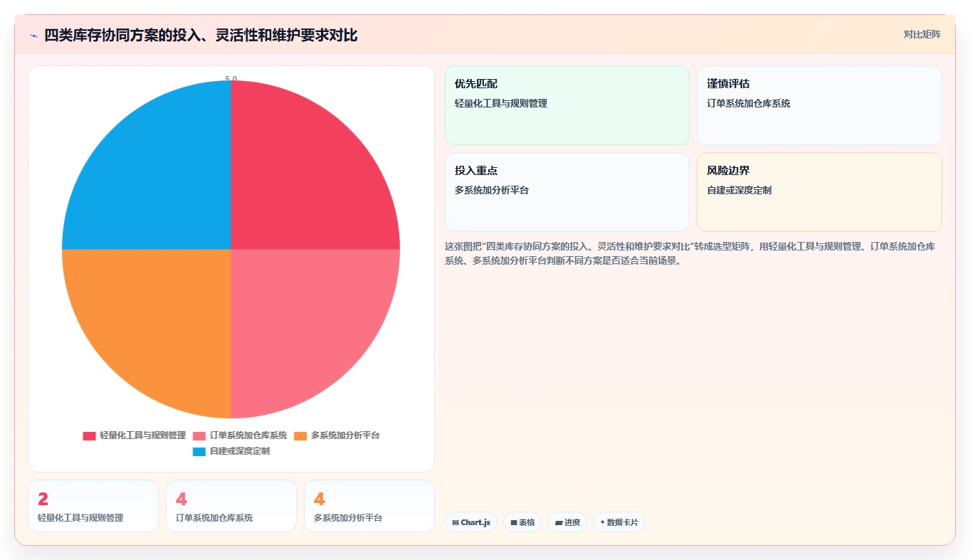Screen dimensions: 970x560
Task: Open the 优先匹配 card
Action: click(567, 105)
